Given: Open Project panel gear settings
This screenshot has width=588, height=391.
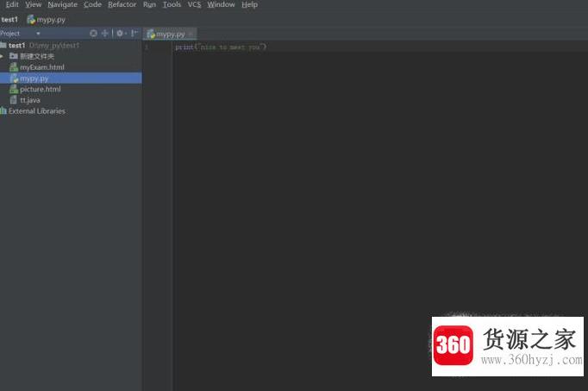Looking at the screenshot, I should (x=121, y=34).
